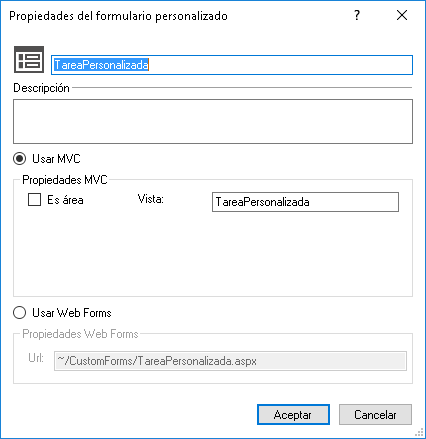This screenshot has width=426, height=439.
Task: Click the Propiedades MVC group label
Action: pos(65,180)
